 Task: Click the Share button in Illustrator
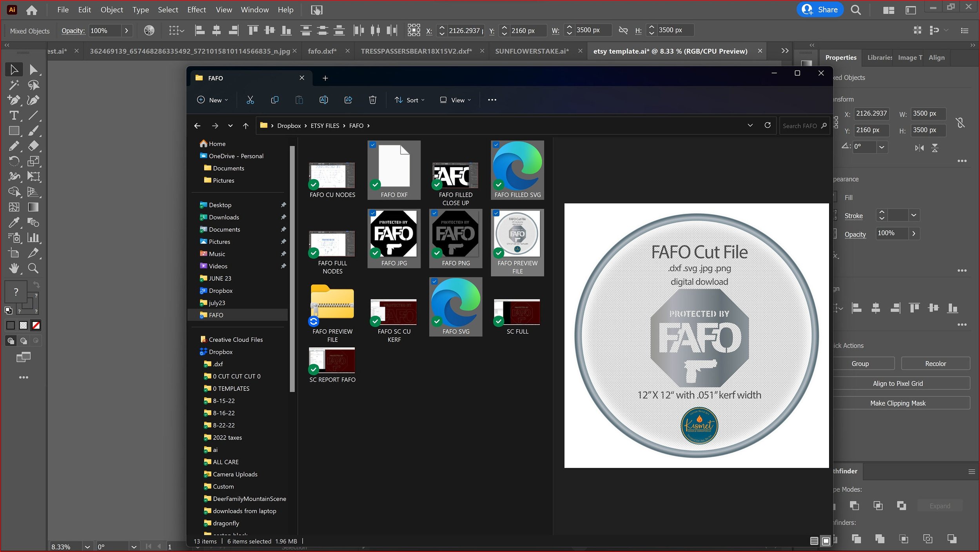click(x=820, y=10)
